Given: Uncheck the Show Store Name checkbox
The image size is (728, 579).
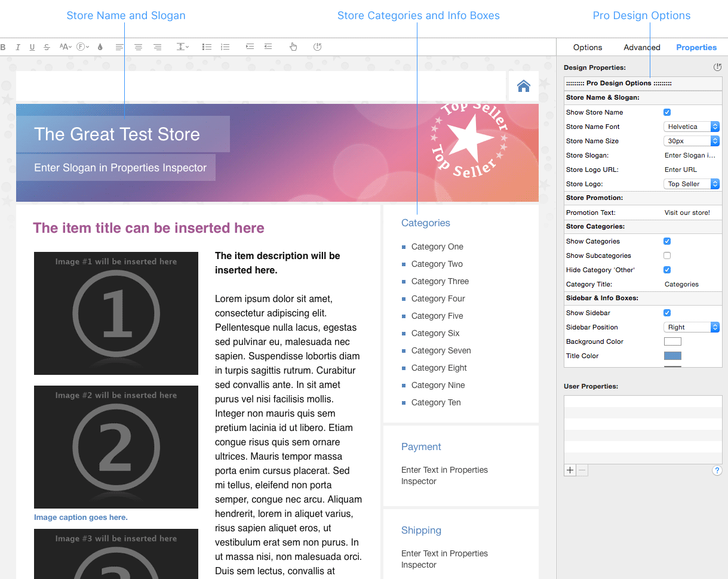Looking at the screenshot, I should coord(667,112).
